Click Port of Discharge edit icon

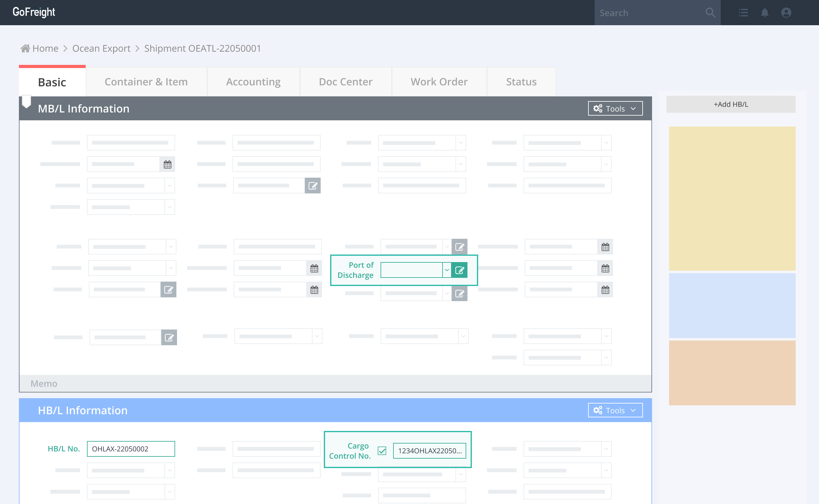pos(459,270)
